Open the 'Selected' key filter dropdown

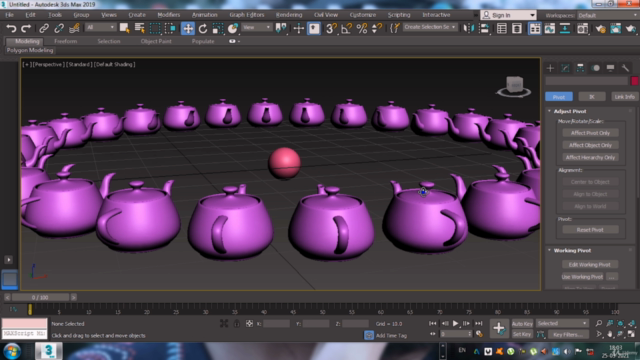[562, 323]
